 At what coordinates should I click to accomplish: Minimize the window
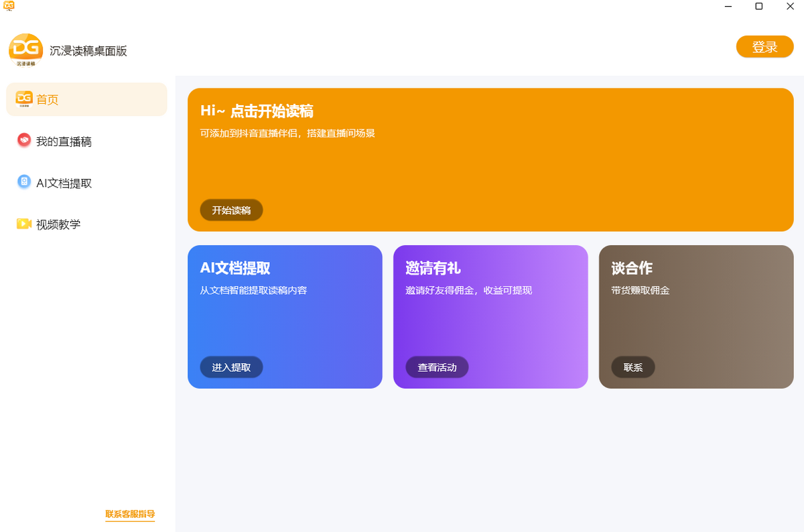point(728,6)
